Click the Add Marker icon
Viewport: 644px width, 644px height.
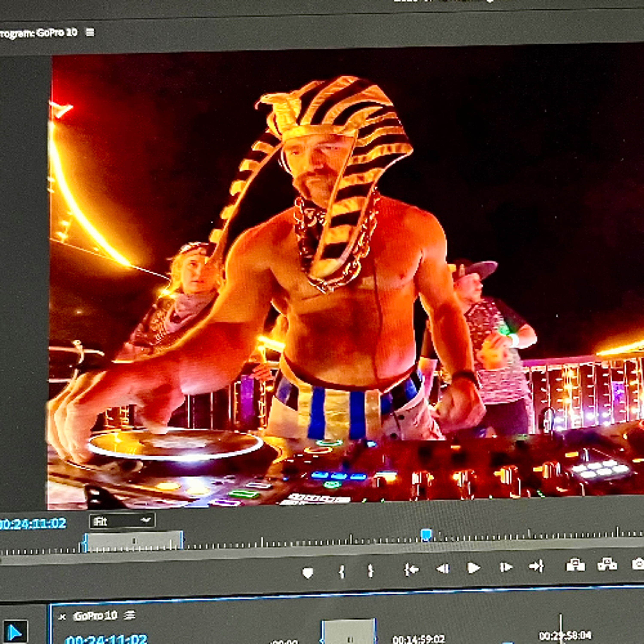(x=307, y=573)
